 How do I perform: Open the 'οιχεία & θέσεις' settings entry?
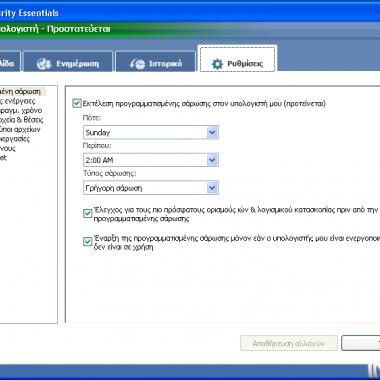point(21,120)
